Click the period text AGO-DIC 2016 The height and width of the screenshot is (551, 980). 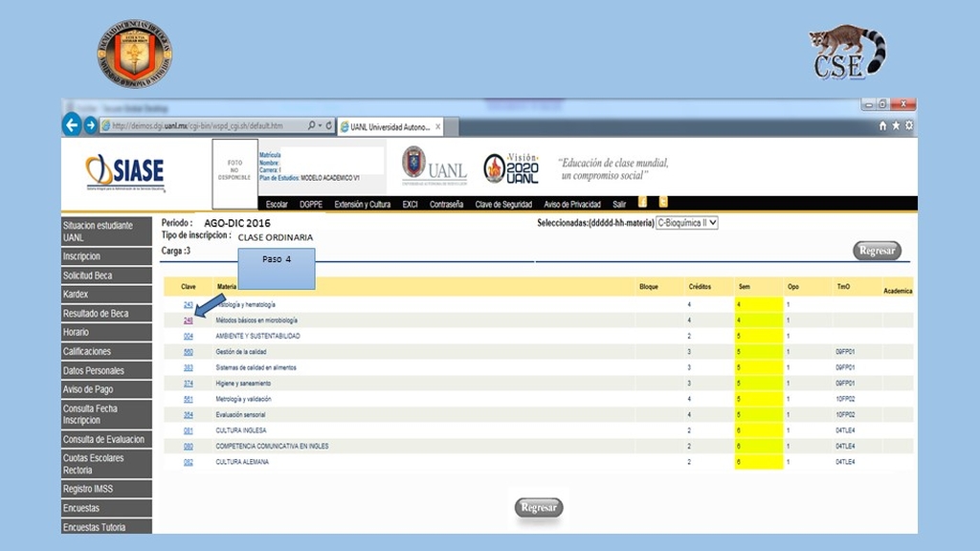237,223
